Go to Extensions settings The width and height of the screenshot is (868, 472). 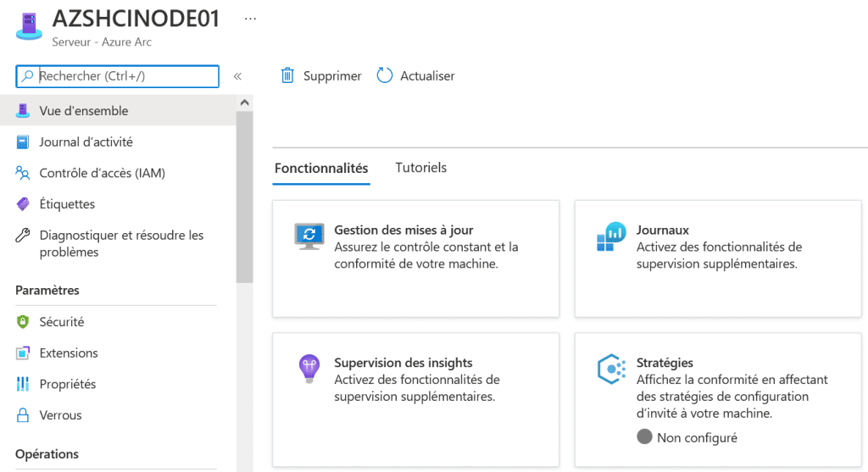69,353
